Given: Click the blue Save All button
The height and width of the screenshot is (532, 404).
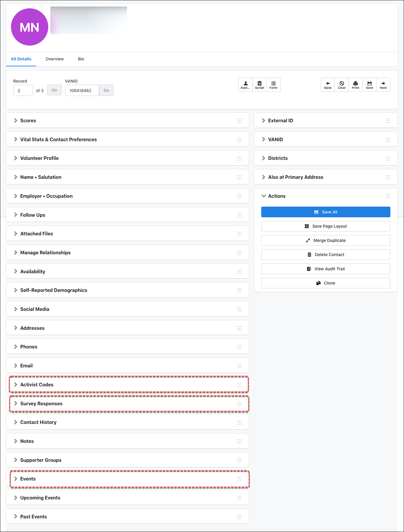Looking at the screenshot, I should point(326,212).
